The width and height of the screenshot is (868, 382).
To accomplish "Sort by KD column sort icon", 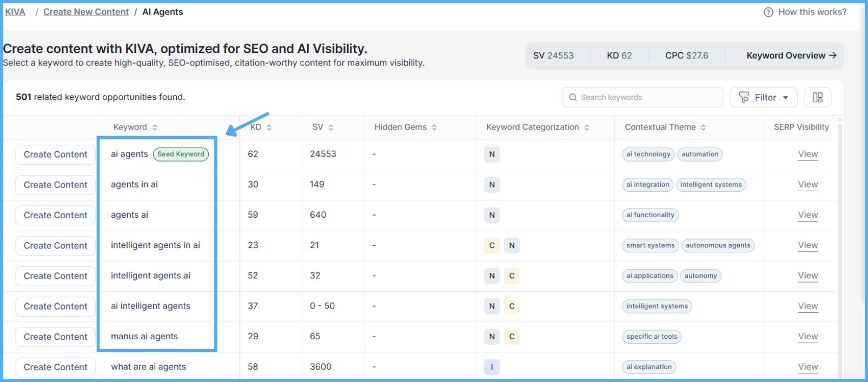I will point(269,128).
